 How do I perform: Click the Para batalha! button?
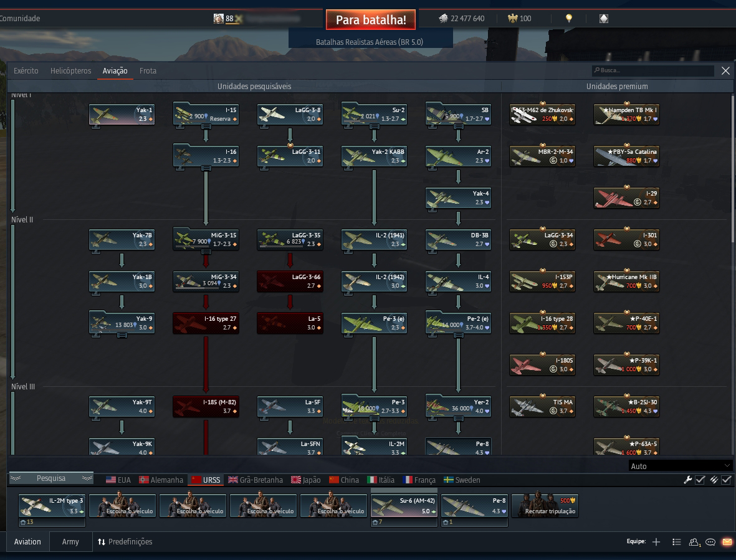point(371,20)
